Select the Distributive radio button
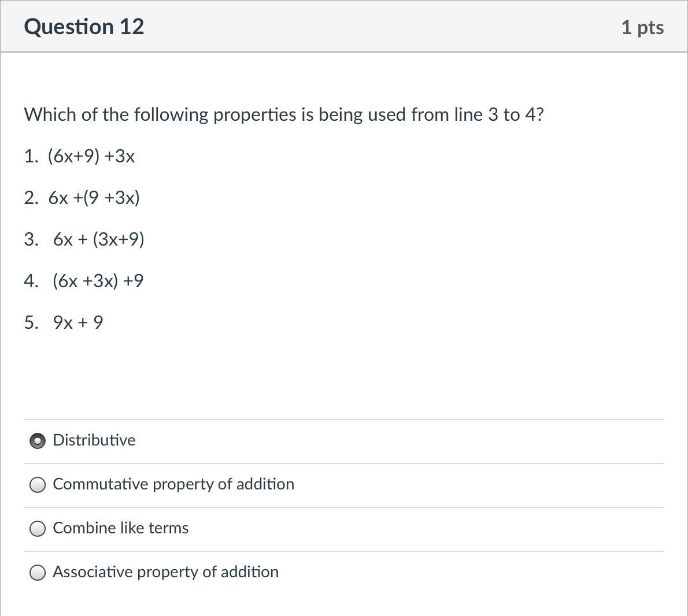The height and width of the screenshot is (616, 688). tap(38, 441)
